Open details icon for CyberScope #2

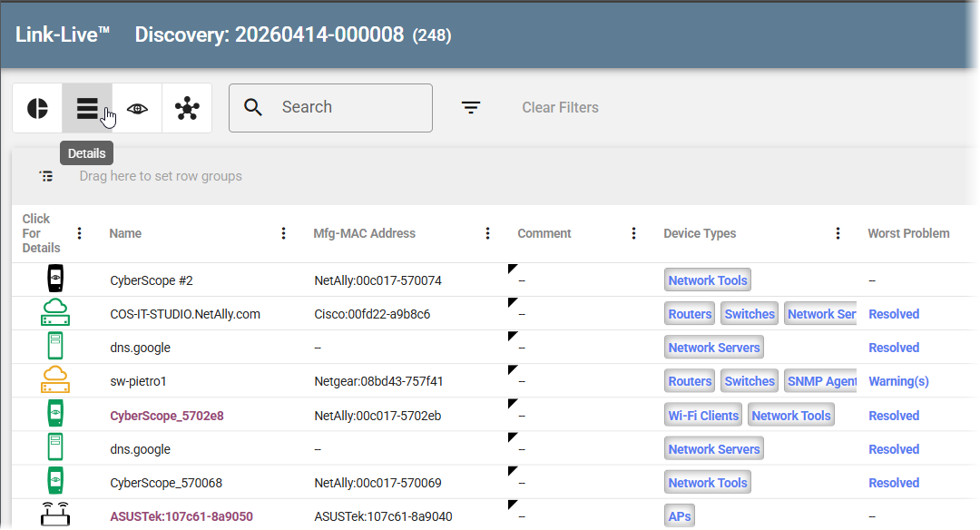55,279
